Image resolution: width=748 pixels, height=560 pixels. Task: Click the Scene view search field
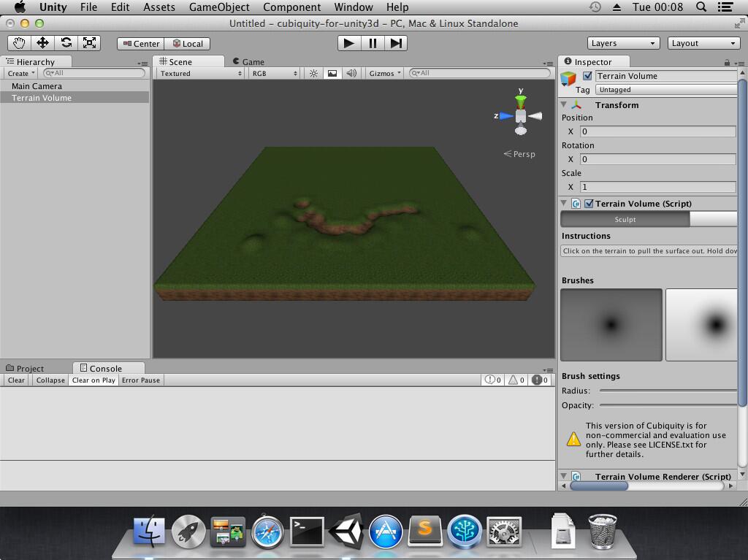[x=479, y=73]
